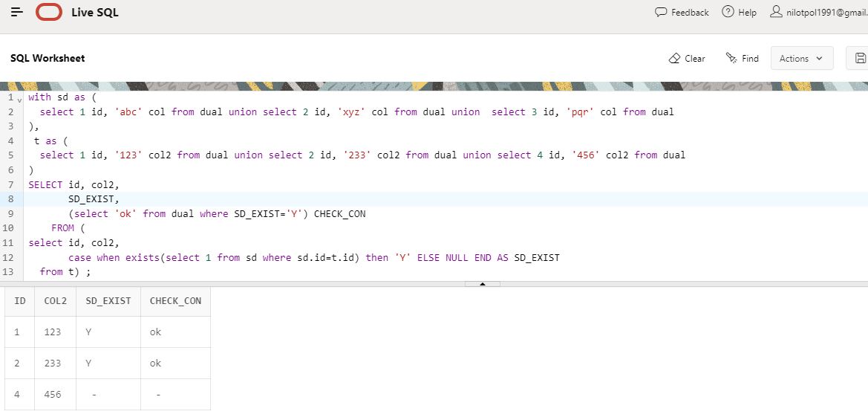868x420 pixels.
Task: Click the CHECK_CON column header
Action: 175,301
